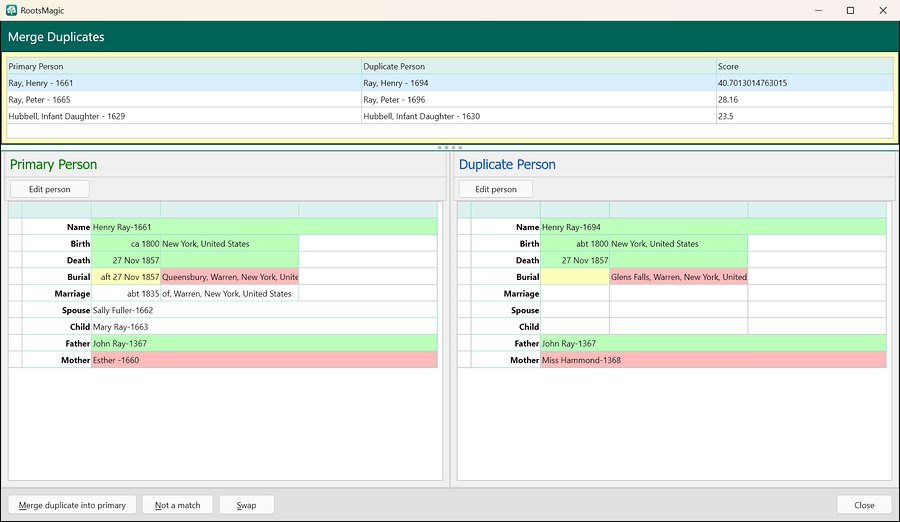Click the Close button at bottom right

coord(864,505)
